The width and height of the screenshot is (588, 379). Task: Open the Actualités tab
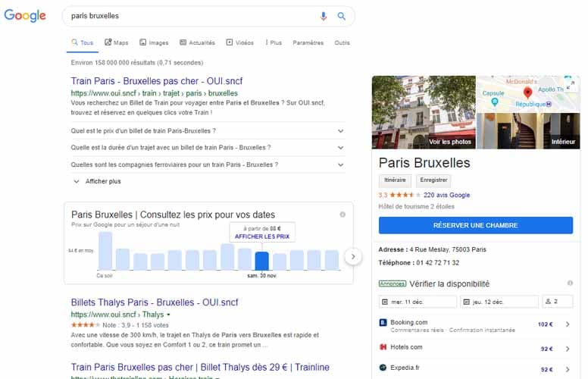click(x=197, y=42)
